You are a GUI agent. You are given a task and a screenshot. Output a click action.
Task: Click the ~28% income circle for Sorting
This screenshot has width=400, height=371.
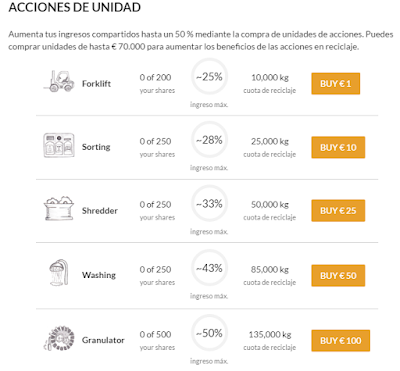click(x=209, y=140)
